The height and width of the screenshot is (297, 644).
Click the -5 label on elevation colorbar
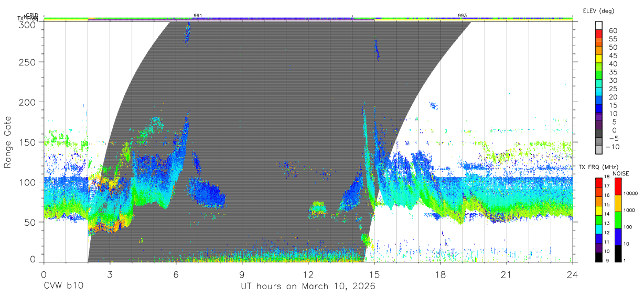tap(613, 138)
